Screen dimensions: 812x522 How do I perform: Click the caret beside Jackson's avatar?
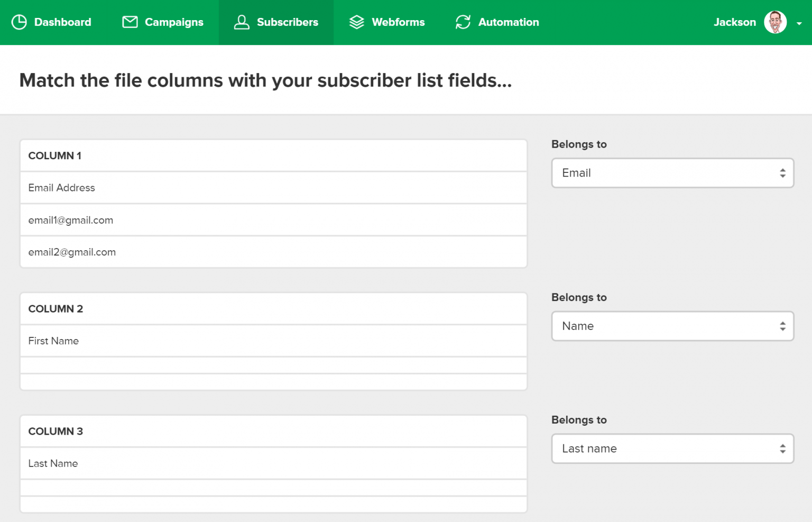point(798,23)
